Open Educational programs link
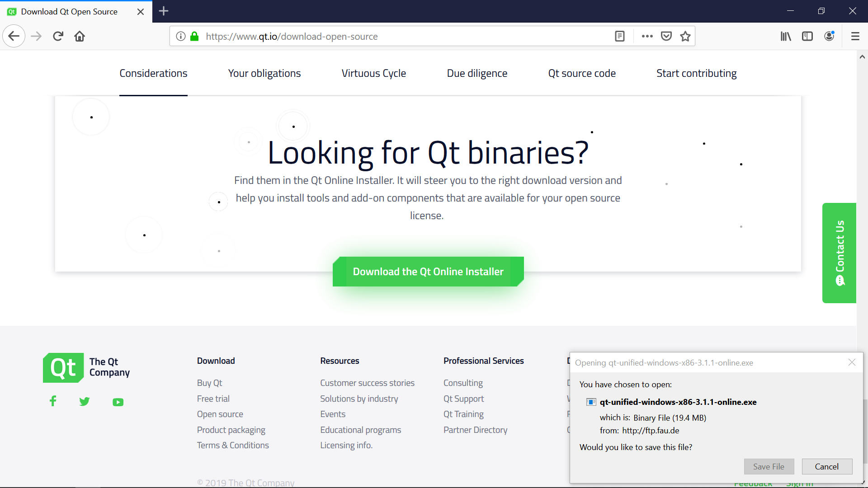The width and height of the screenshot is (868, 488). (360, 430)
